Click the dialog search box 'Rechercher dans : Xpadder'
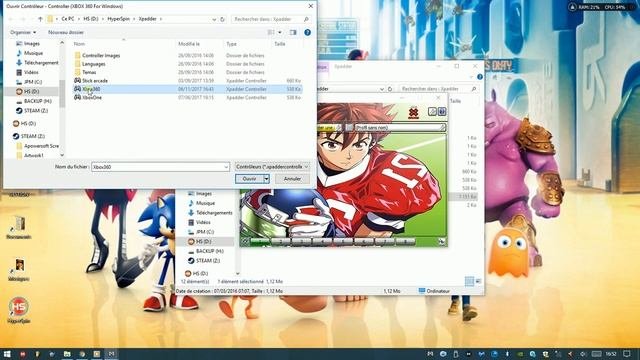 (271, 19)
